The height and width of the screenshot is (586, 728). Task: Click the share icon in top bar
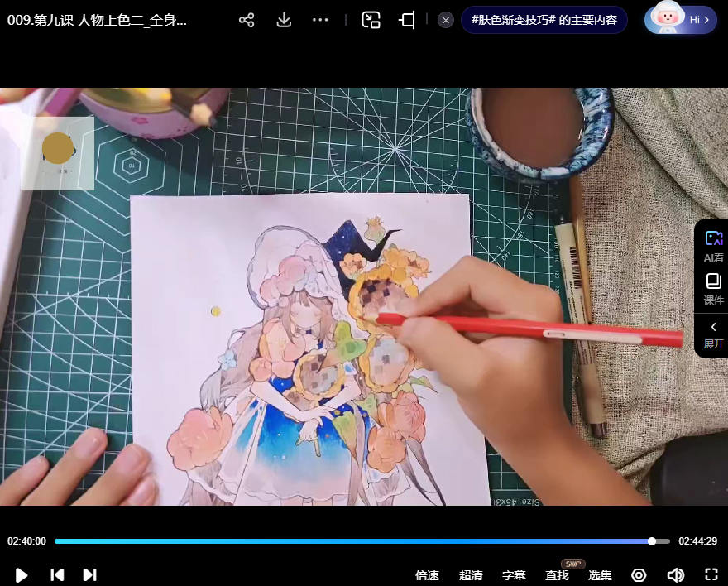pyautogui.click(x=247, y=21)
